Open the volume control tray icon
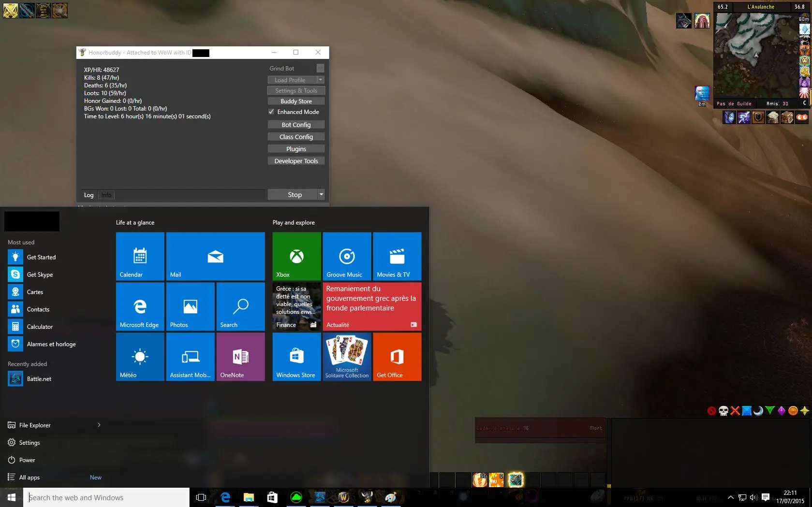This screenshot has width=812, height=507. (x=753, y=497)
